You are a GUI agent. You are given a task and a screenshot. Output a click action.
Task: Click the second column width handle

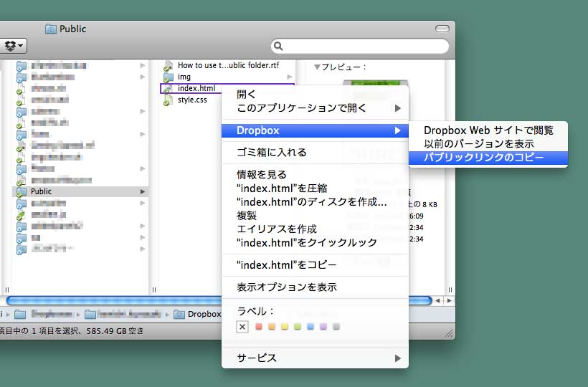tap(154, 290)
